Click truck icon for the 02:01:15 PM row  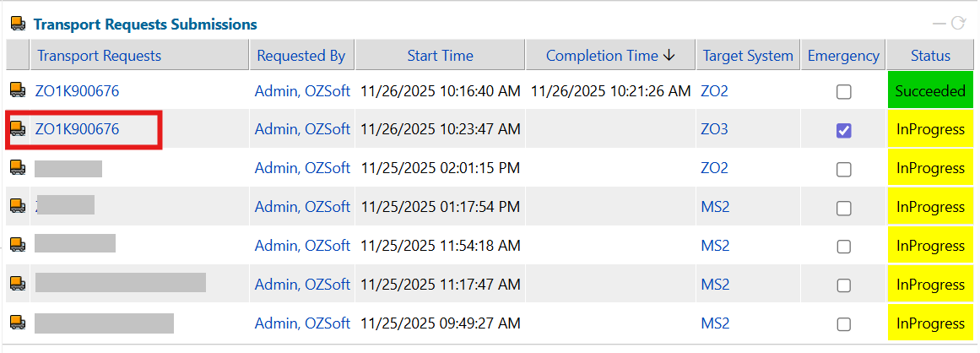[x=17, y=168]
